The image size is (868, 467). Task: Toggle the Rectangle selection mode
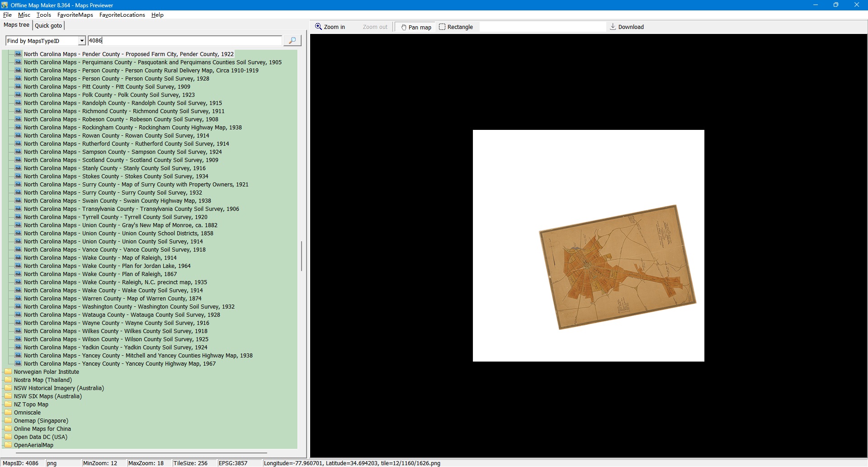pos(456,27)
